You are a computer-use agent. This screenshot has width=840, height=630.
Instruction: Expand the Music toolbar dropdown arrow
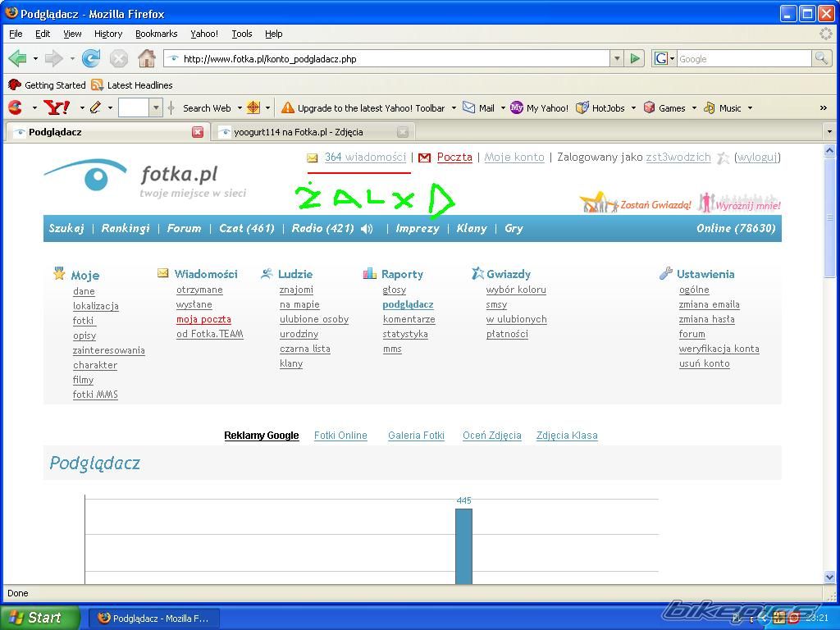(x=749, y=107)
